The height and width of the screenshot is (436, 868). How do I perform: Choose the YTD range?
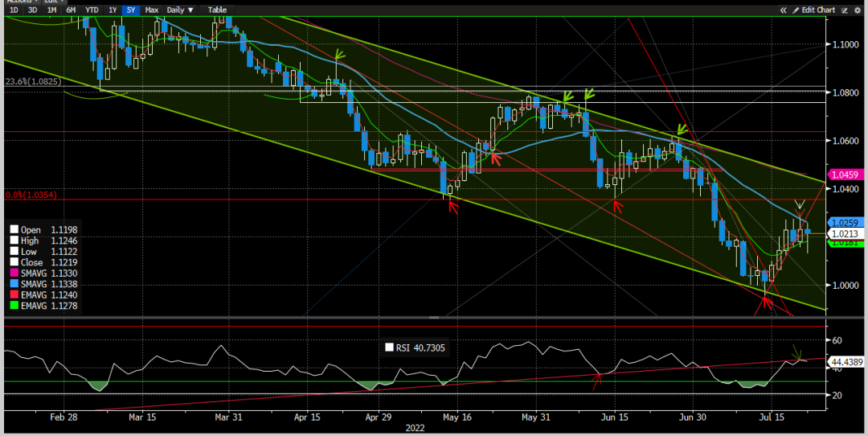point(92,10)
